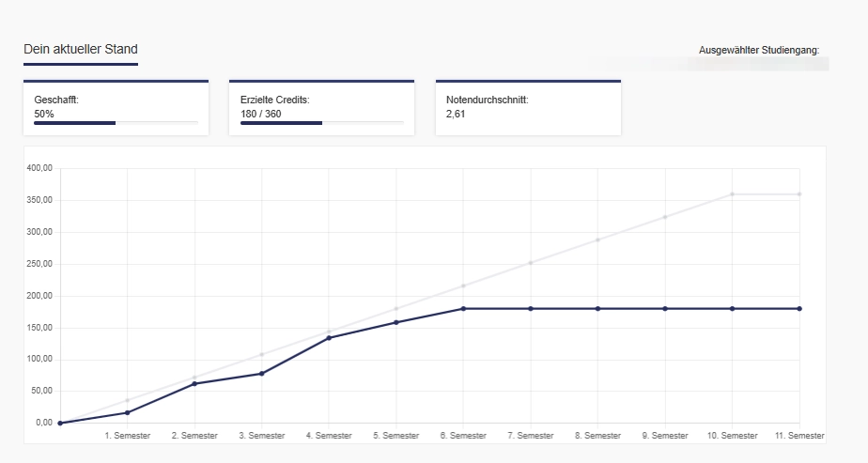868x463 pixels.
Task: Click the gray target point at 10. Semester
Action: [732, 194]
